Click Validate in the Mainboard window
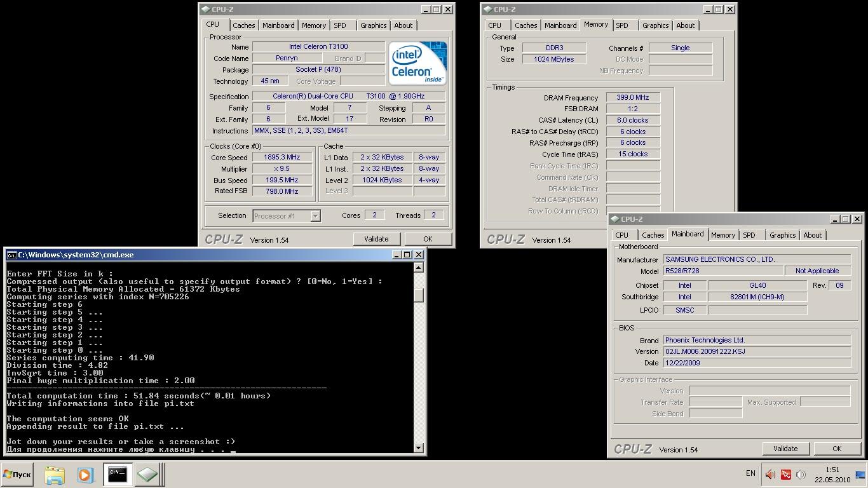 pos(785,449)
